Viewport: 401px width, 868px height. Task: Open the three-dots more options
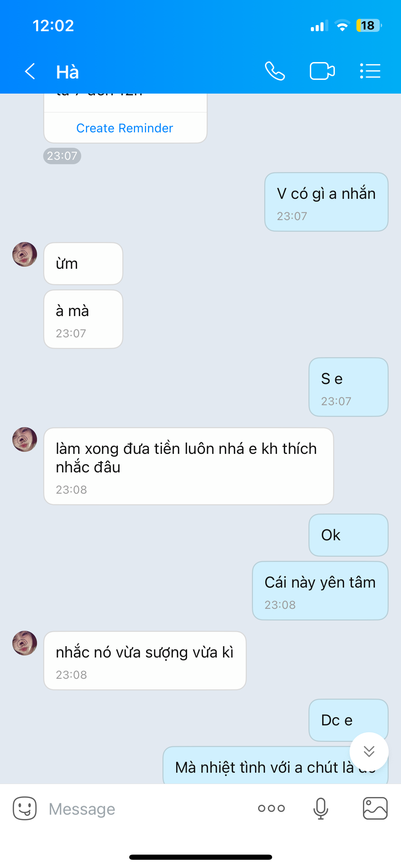tap(271, 808)
